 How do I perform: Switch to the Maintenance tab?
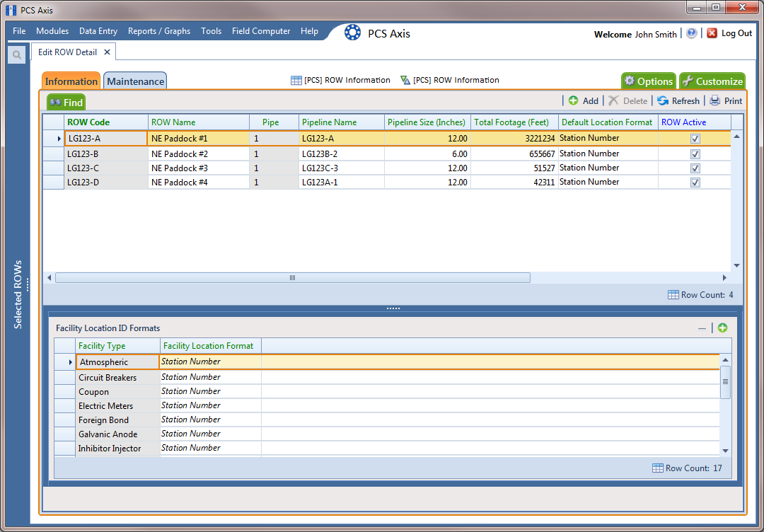click(135, 81)
